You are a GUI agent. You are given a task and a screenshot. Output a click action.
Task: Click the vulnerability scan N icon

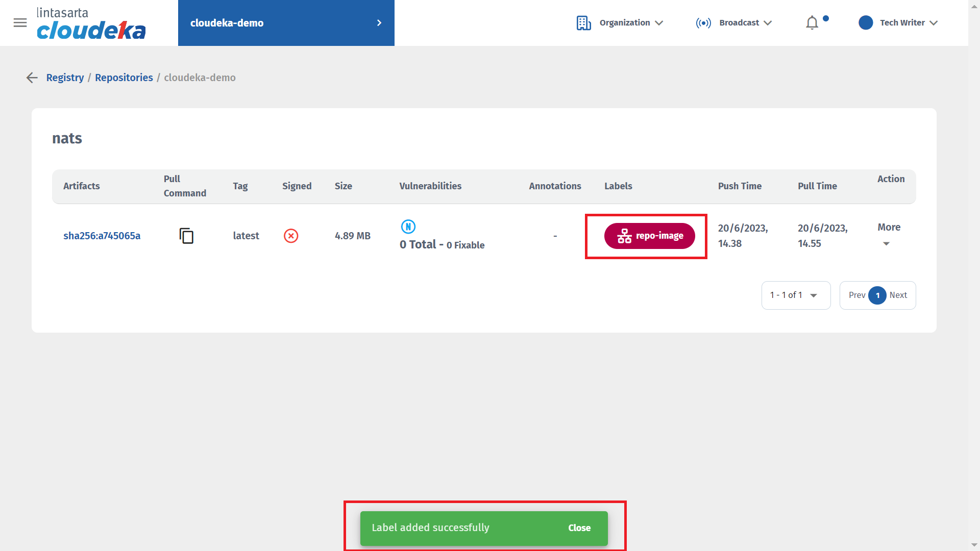pos(408,227)
